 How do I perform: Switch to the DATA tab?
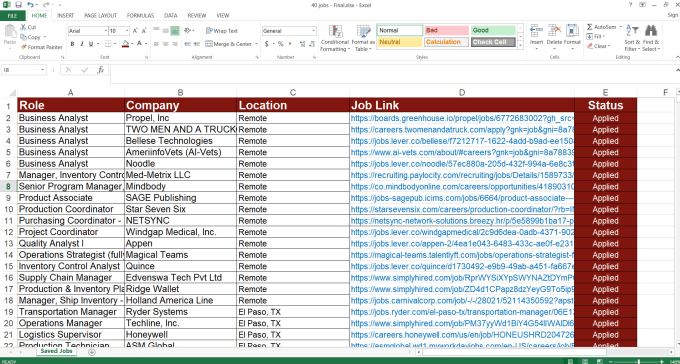click(170, 16)
